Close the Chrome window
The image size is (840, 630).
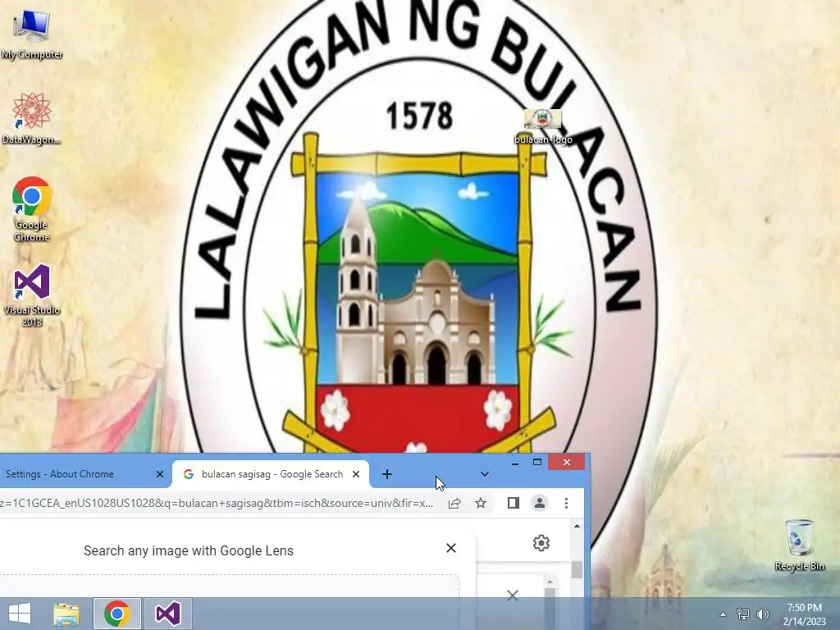(x=567, y=463)
